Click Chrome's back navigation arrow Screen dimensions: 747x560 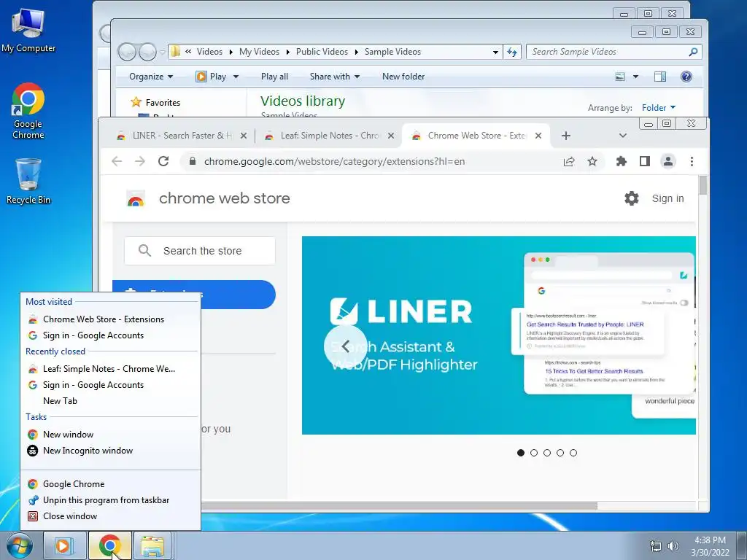117,161
